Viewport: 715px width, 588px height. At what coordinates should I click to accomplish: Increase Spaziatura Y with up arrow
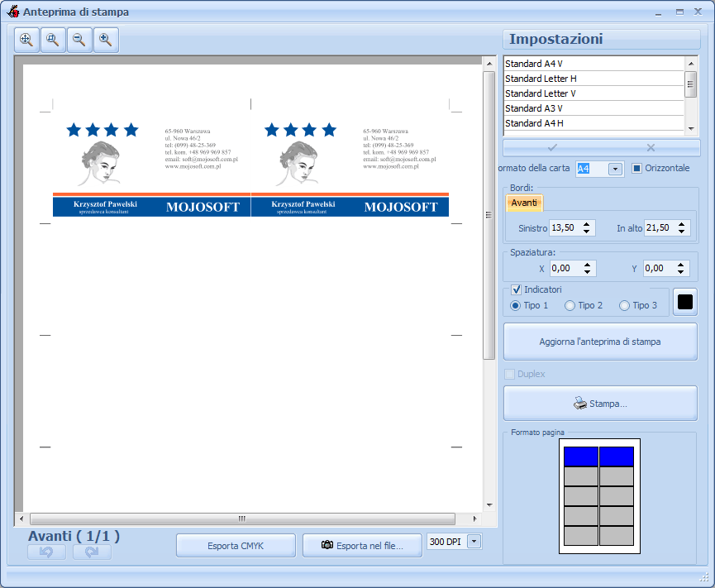[681, 265]
